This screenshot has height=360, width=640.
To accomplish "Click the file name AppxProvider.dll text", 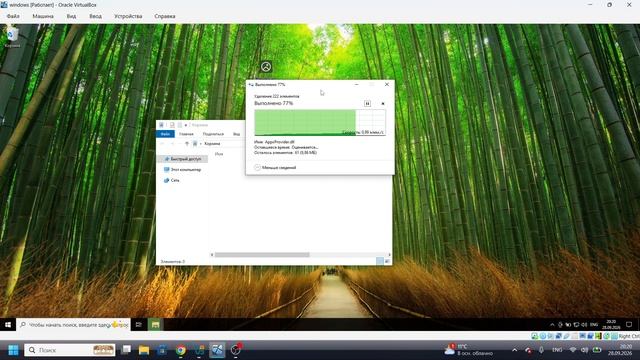I will 280,142.
